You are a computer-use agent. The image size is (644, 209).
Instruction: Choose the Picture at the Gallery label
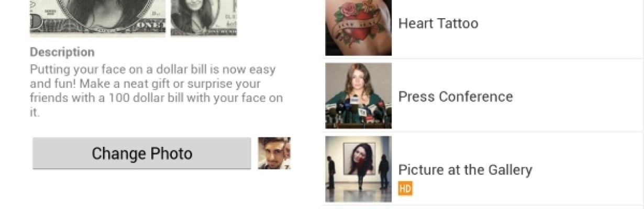[465, 170]
